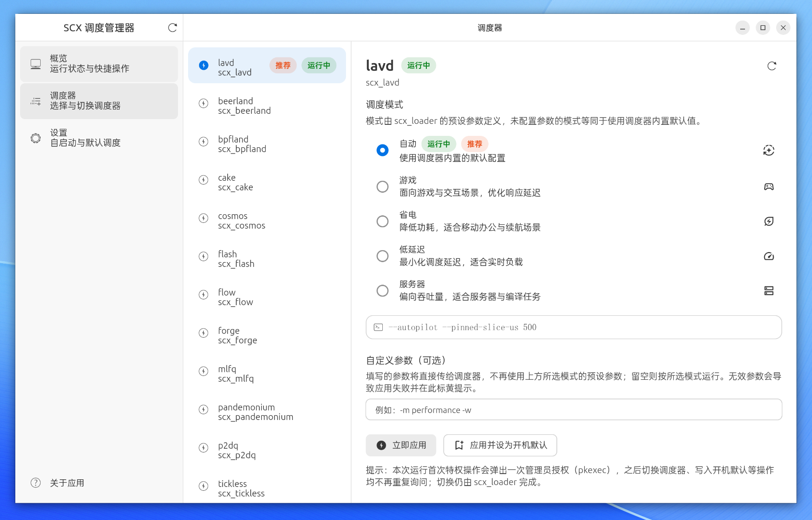Select the 低延迟 mode radio button
Image resolution: width=812 pixels, height=520 pixels.
click(382, 256)
